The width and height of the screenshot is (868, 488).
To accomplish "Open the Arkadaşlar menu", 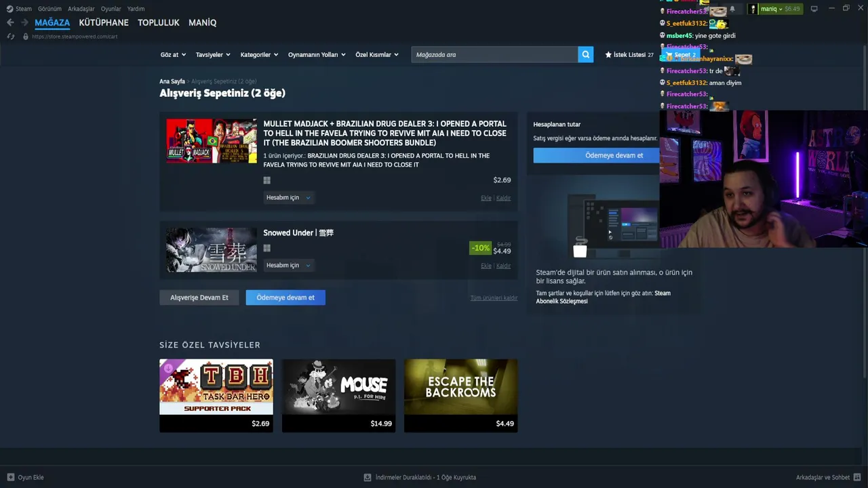I will point(81,9).
